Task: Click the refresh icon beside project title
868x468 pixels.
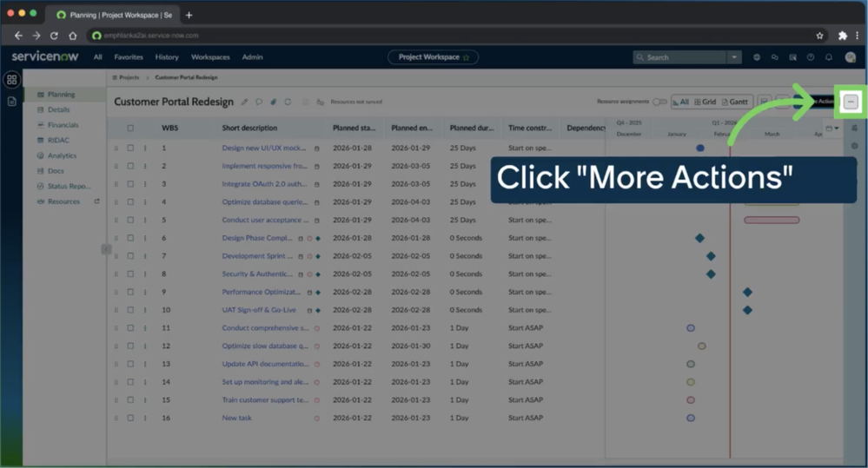Action: (x=288, y=102)
